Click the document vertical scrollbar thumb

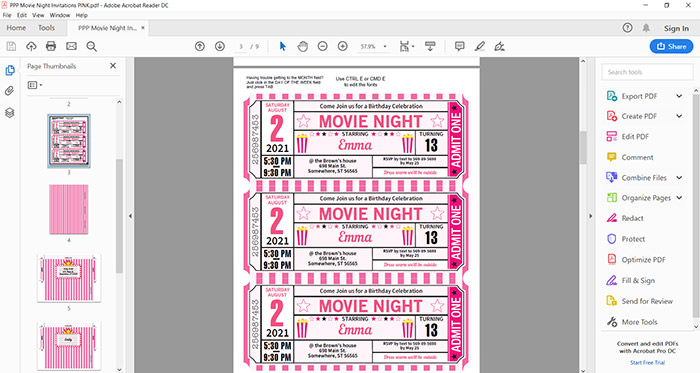tap(583, 147)
